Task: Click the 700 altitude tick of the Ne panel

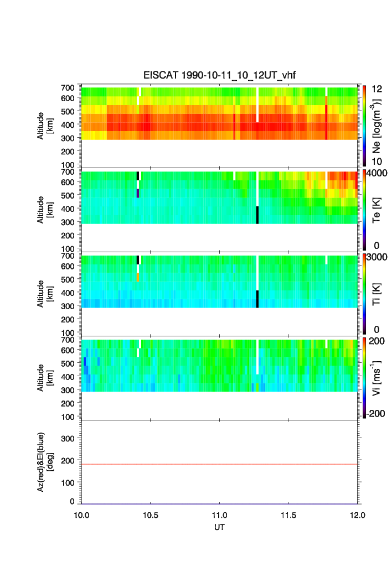Action: pos(68,87)
